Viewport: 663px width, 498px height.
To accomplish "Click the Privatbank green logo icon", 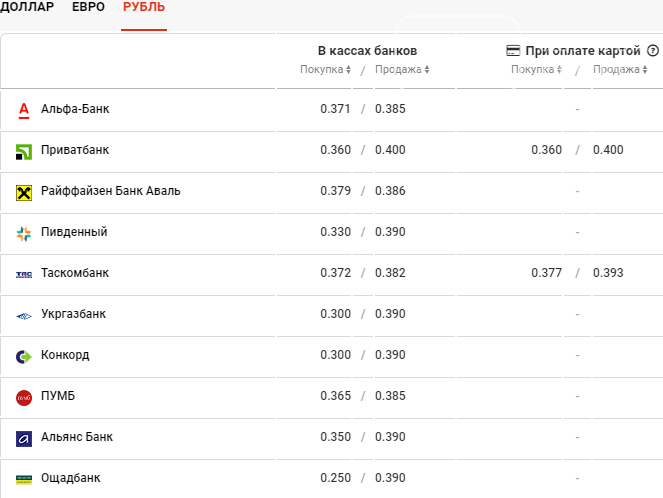I will [24, 151].
